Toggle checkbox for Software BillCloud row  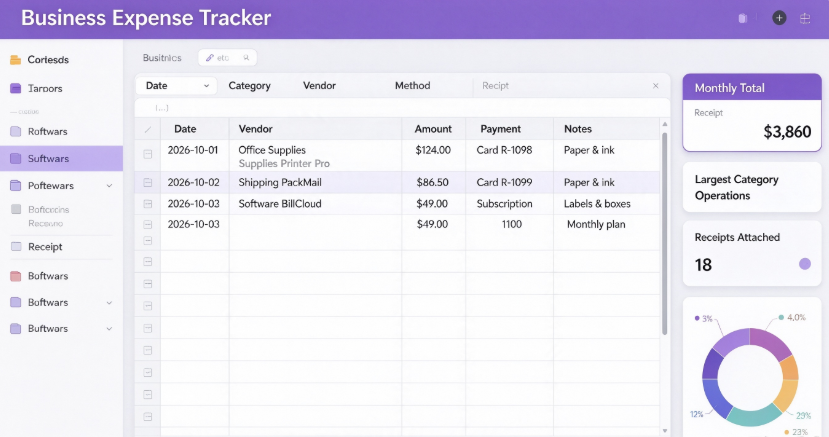tap(148, 203)
